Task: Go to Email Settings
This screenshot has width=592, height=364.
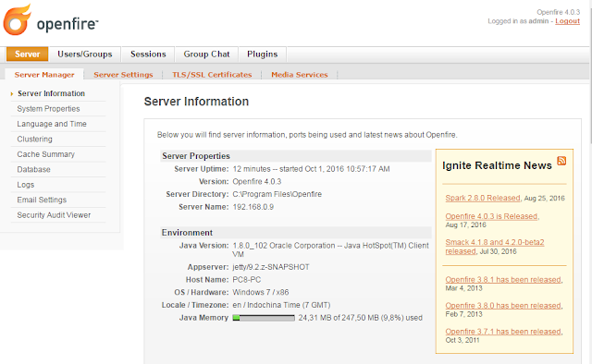Action: pos(42,200)
